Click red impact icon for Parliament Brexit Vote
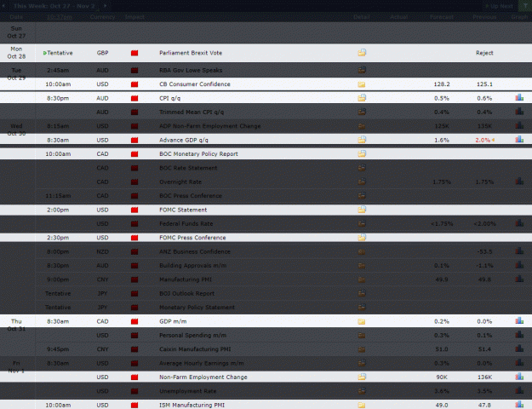 [x=134, y=53]
